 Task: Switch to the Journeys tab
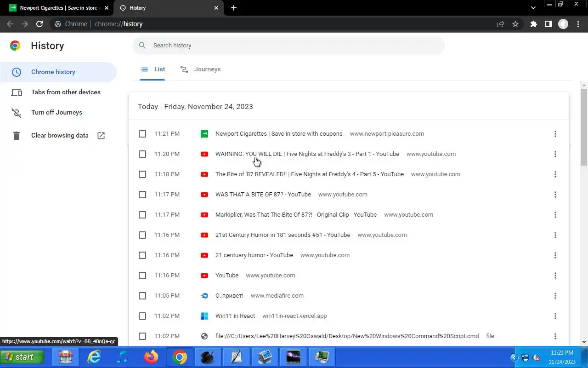click(x=200, y=69)
